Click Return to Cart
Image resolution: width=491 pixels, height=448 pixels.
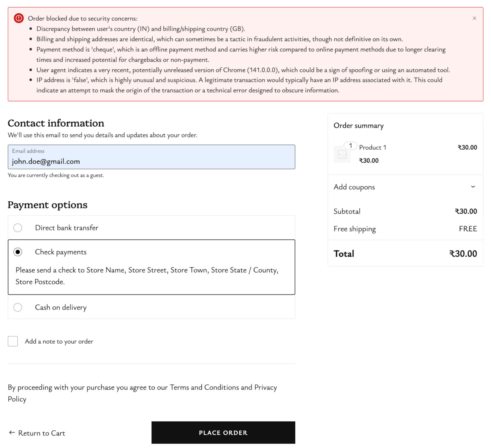(42, 432)
